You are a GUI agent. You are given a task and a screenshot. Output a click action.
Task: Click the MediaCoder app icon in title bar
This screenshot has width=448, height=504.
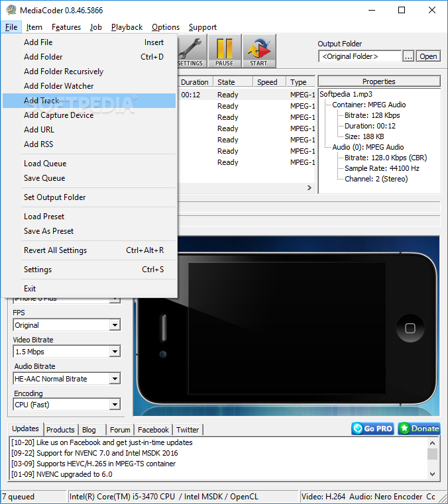click(11, 10)
